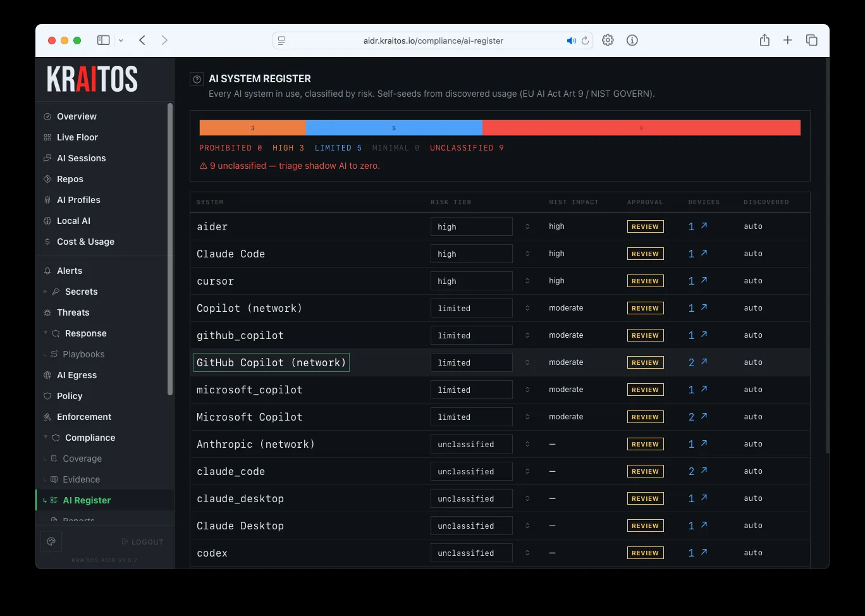
Task: Click the AI Egress globe icon
Action: click(47, 375)
